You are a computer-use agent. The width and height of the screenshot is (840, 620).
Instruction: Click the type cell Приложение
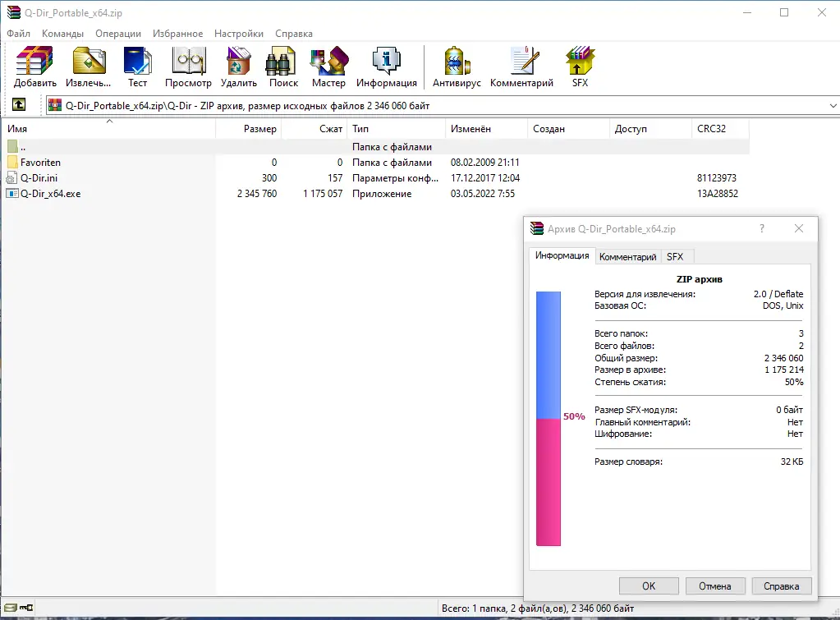pyautogui.click(x=382, y=194)
